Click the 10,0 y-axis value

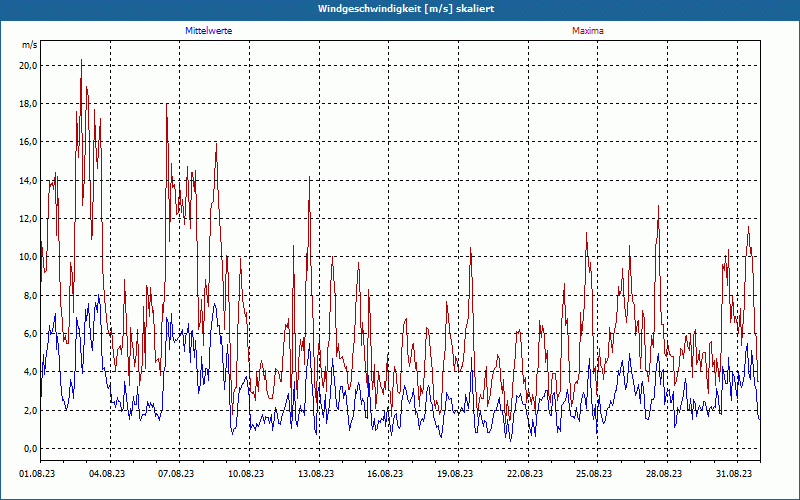coord(28,257)
